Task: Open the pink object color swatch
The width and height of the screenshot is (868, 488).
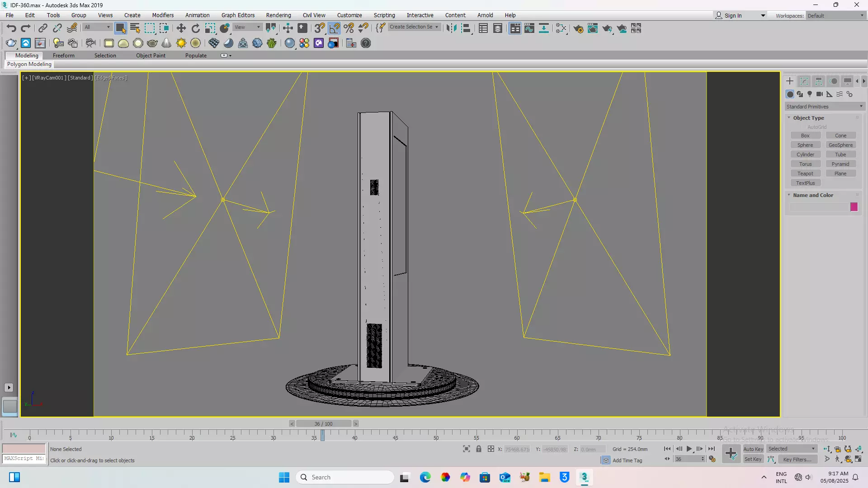Action: (x=854, y=207)
